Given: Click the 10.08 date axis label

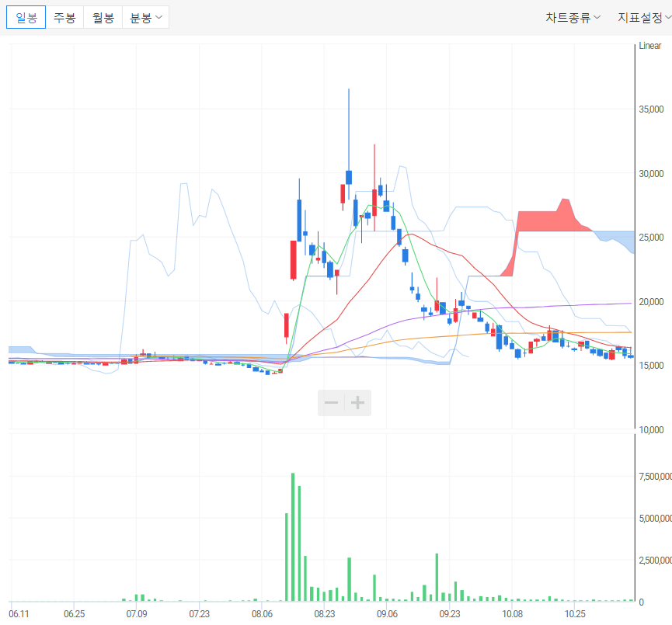Looking at the screenshot, I should (512, 614).
